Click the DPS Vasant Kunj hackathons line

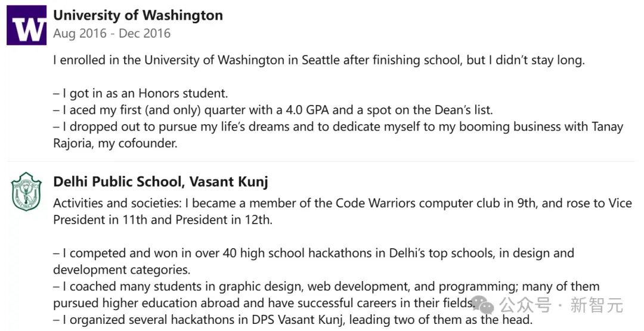click(x=293, y=320)
